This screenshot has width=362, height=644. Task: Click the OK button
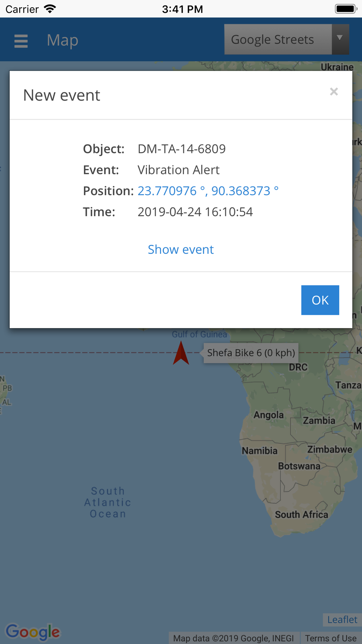[x=320, y=300]
